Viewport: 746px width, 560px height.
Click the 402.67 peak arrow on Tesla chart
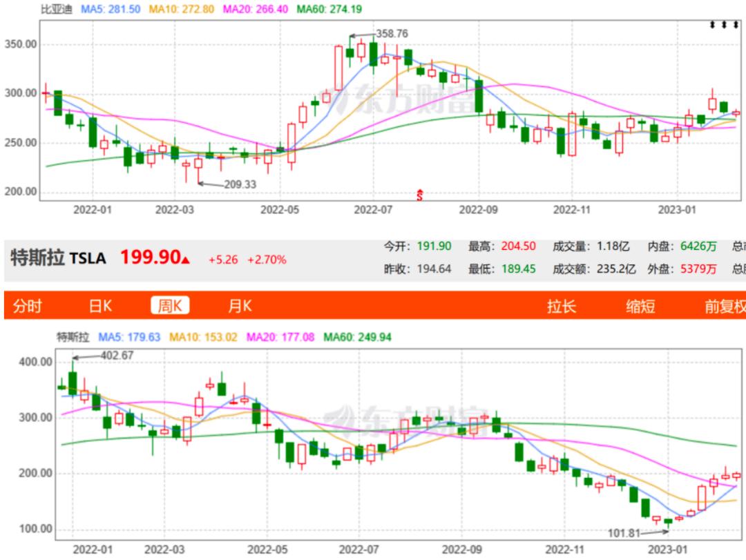[103, 356]
